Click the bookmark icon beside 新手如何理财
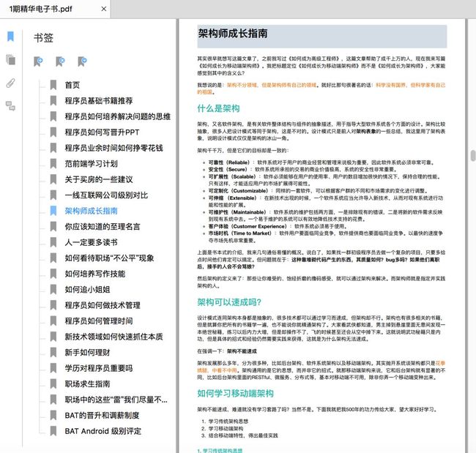The width and height of the screenshot is (476, 453). [x=53, y=353]
